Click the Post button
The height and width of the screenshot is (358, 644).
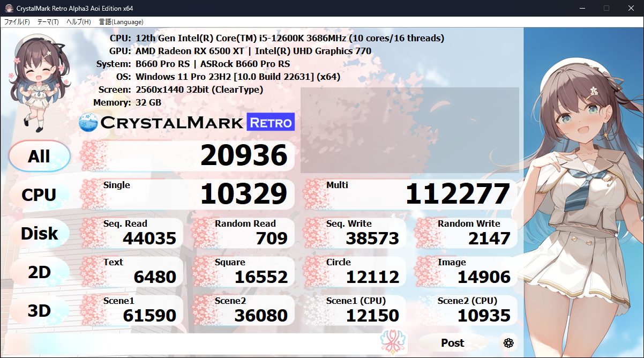pyautogui.click(x=453, y=343)
